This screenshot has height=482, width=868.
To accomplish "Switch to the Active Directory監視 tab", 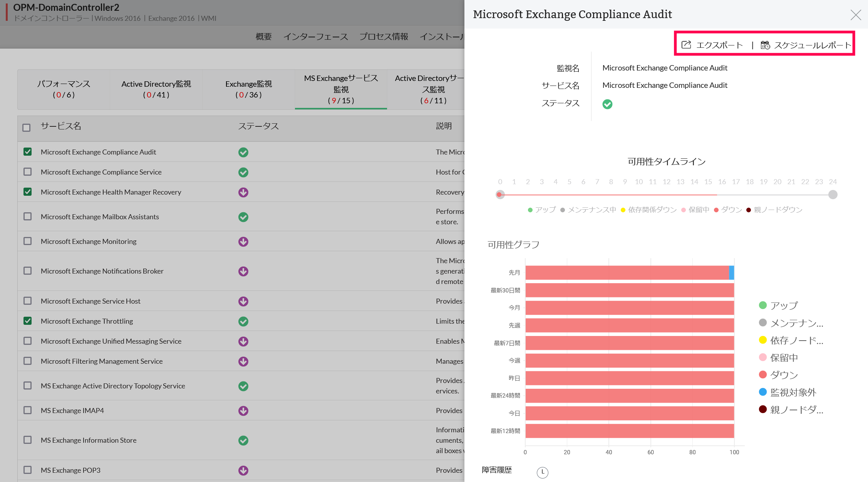I will (x=156, y=89).
